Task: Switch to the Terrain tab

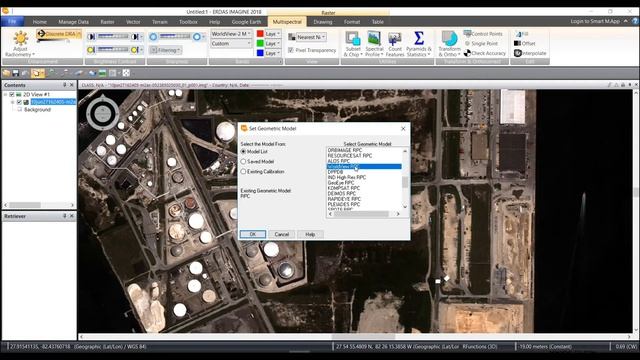Action: click(x=160, y=22)
